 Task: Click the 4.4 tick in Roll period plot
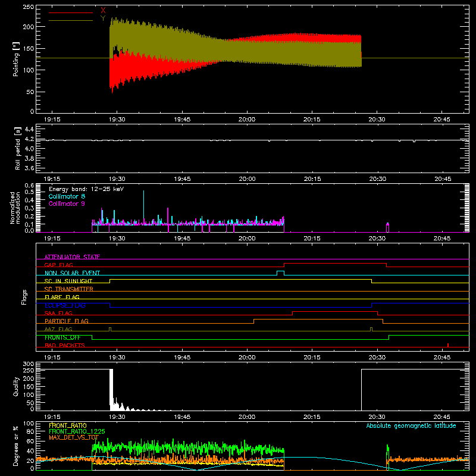pyautogui.click(x=29, y=129)
